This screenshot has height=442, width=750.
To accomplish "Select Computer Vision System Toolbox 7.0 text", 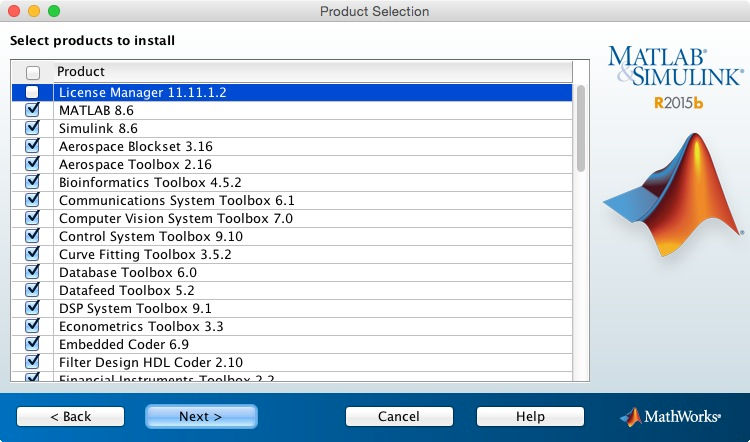I will click(x=176, y=219).
